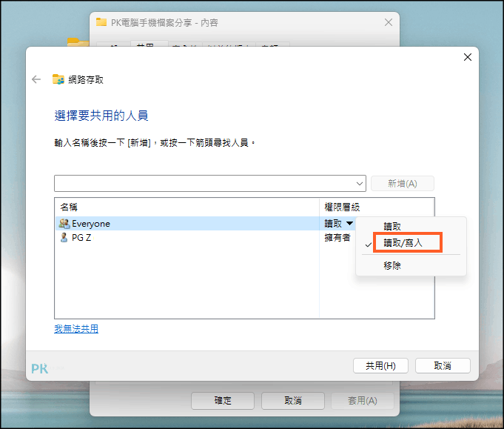Click 取消 in the 內容 window
Image resolution: width=504 pixels, height=429 pixels.
tap(293, 401)
